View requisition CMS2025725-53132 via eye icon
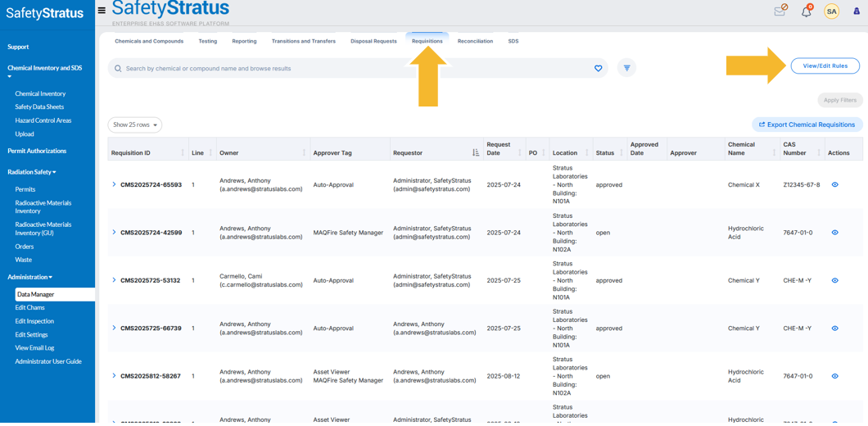The image size is (868, 426). (834, 280)
